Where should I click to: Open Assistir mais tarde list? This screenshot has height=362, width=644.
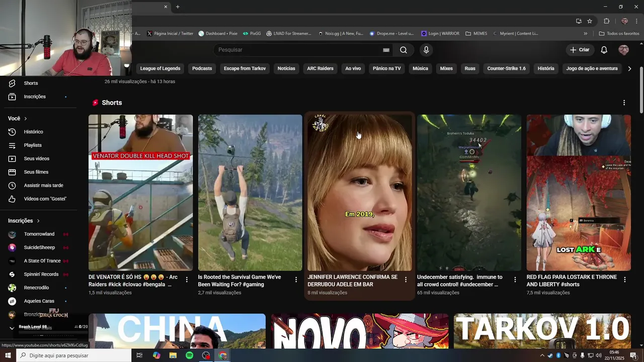click(x=42, y=186)
